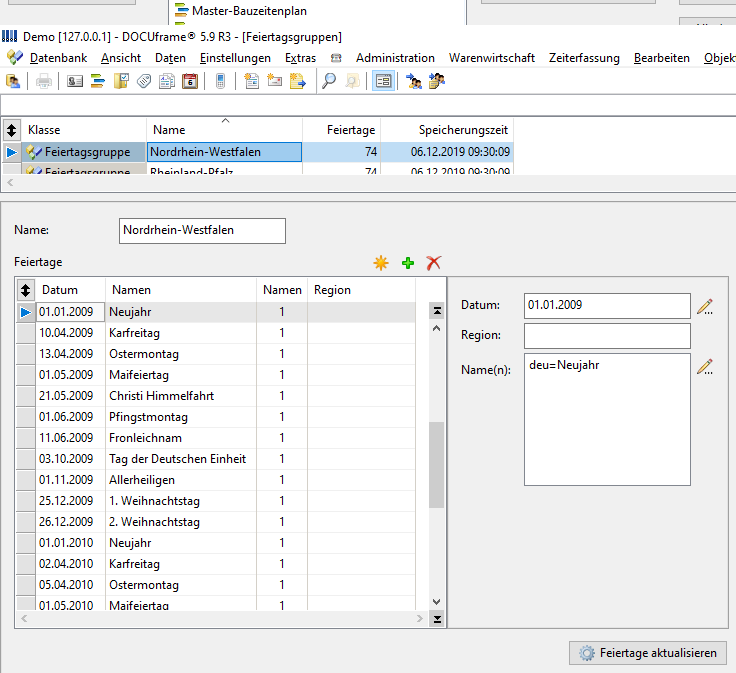
Task: Select the Karfreitag row dated 10.04.2009
Action: 216,333
